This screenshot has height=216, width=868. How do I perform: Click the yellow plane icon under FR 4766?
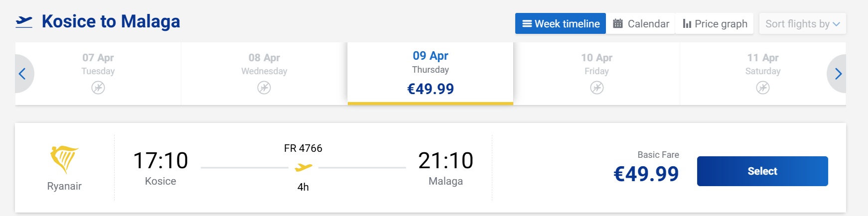point(303,168)
